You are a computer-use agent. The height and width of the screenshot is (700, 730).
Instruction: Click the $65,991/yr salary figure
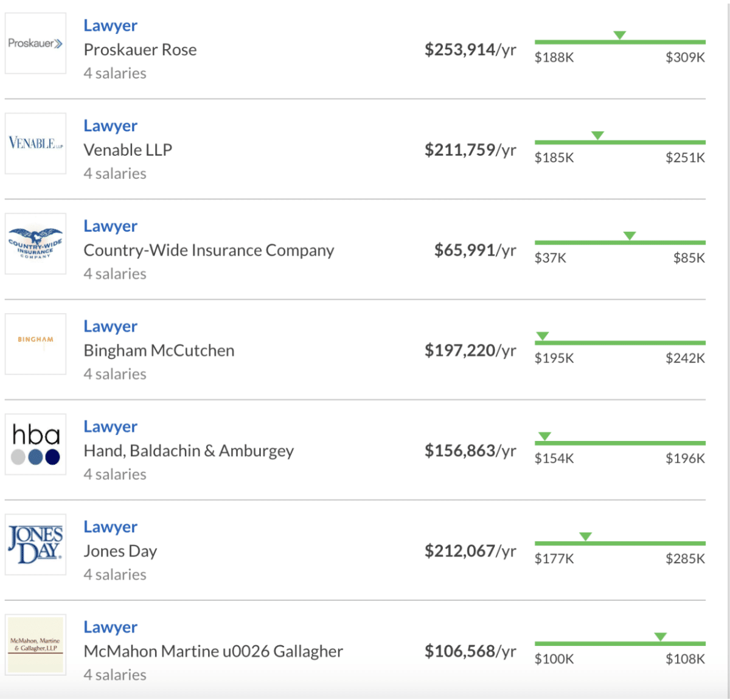pyautogui.click(x=474, y=250)
